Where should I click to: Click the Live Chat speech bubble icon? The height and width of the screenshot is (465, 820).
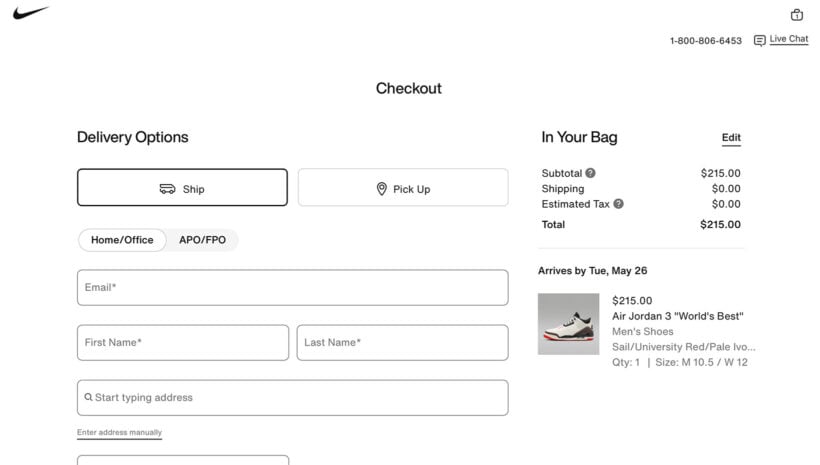[x=759, y=40]
